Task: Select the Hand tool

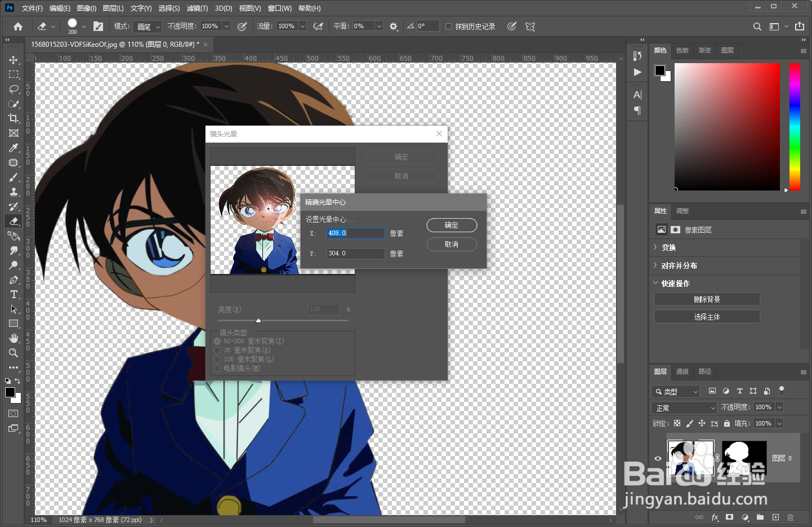Action: click(x=14, y=338)
